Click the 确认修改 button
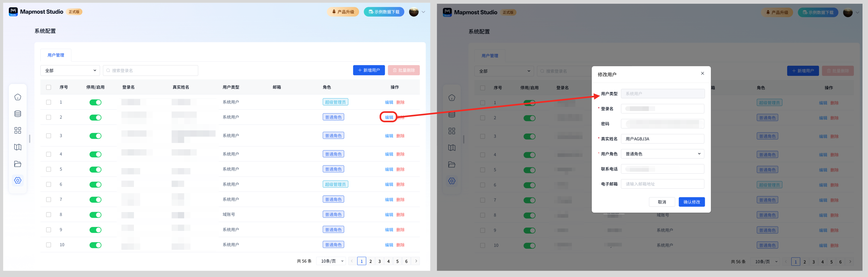The height and width of the screenshot is (277, 868). (691, 202)
